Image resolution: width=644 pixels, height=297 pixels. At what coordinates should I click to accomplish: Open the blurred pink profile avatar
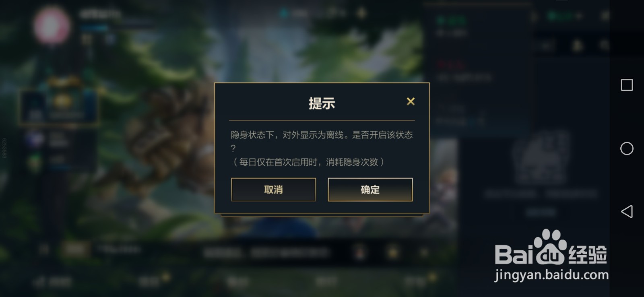[x=52, y=25]
